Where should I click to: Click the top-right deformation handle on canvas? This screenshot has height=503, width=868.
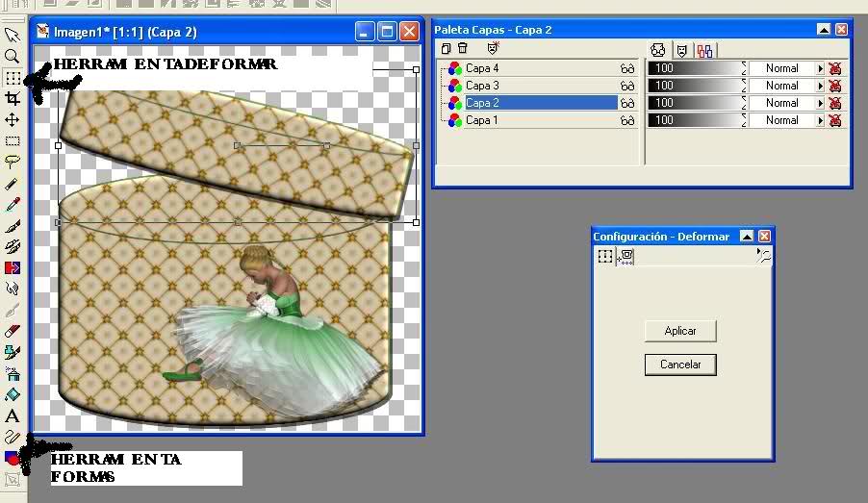coord(417,69)
